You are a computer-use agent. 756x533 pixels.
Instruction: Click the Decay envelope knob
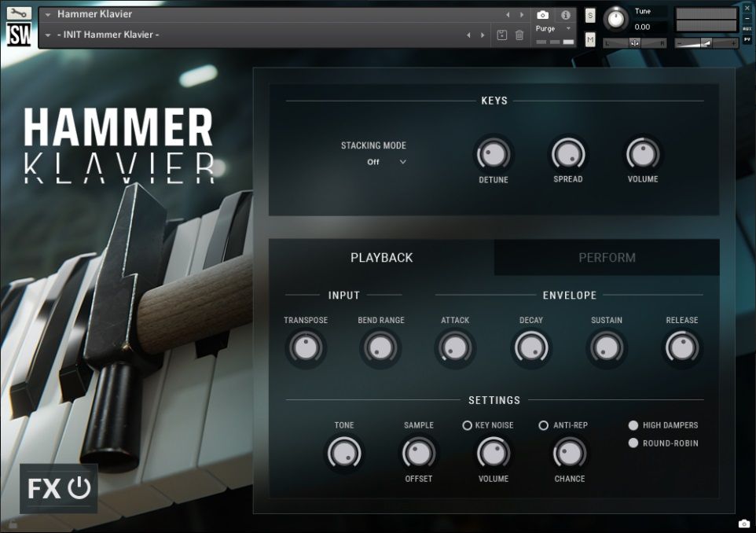tap(530, 347)
